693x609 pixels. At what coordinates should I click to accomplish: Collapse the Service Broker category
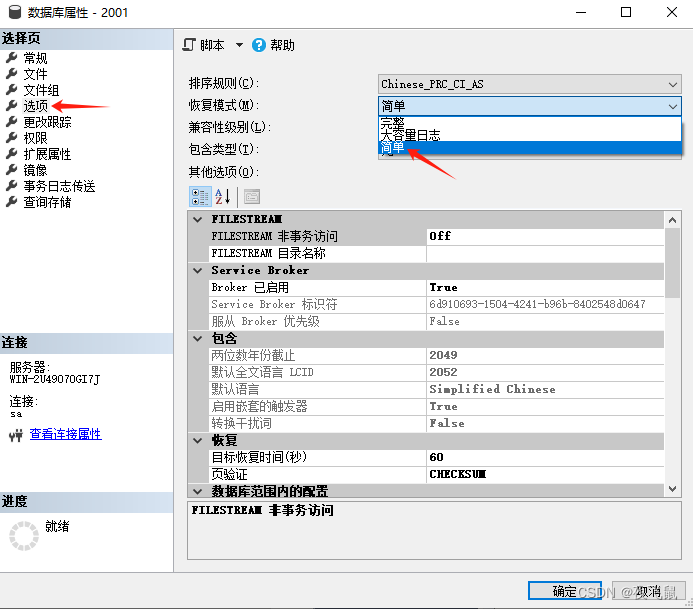tap(198, 270)
